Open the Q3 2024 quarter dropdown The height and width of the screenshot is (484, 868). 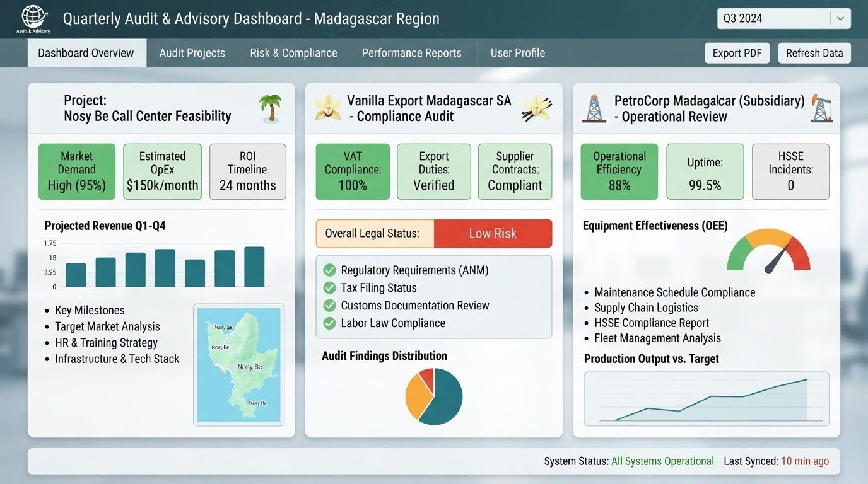(x=784, y=18)
